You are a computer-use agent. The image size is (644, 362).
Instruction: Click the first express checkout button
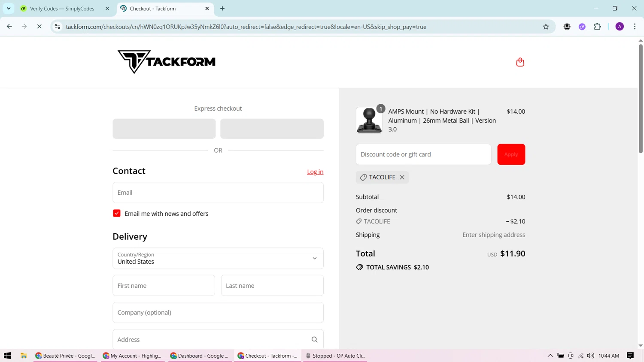(164, 129)
